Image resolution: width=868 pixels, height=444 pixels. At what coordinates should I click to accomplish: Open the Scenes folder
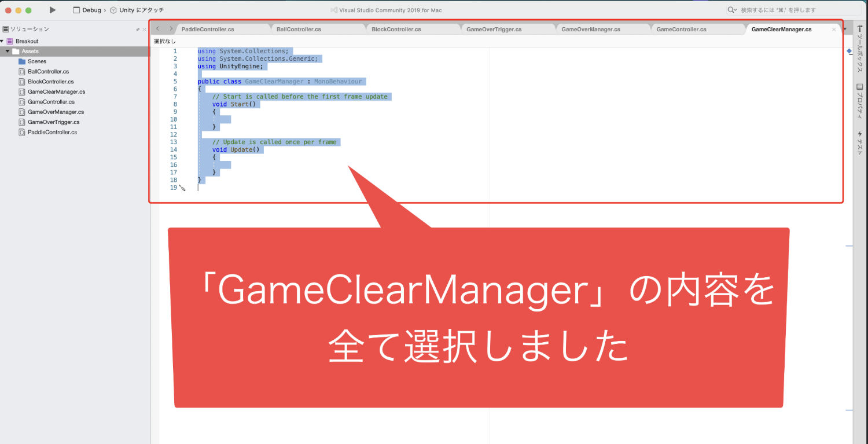[37, 61]
